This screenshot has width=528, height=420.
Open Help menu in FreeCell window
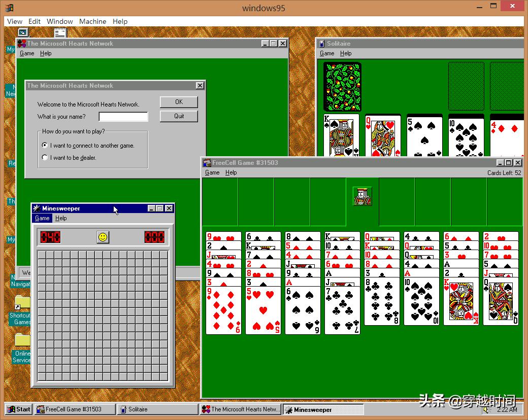pyautogui.click(x=231, y=172)
